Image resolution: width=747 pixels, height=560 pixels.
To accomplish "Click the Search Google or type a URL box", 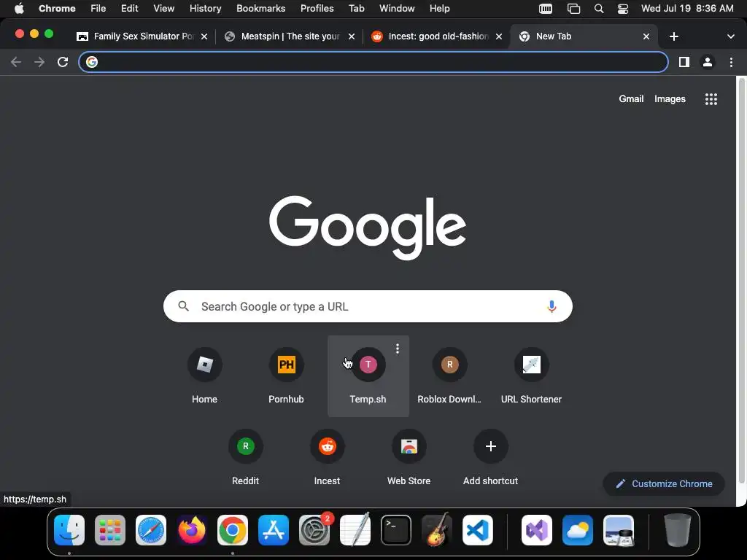I will point(368,306).
